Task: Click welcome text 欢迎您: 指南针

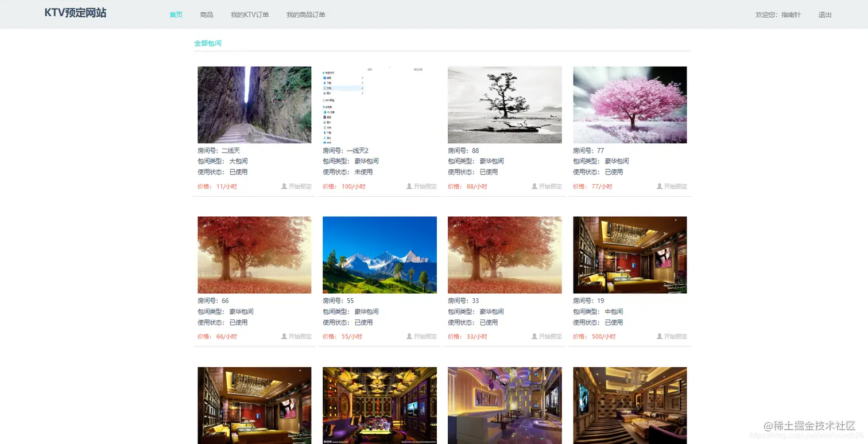Action: pos(778,15)
